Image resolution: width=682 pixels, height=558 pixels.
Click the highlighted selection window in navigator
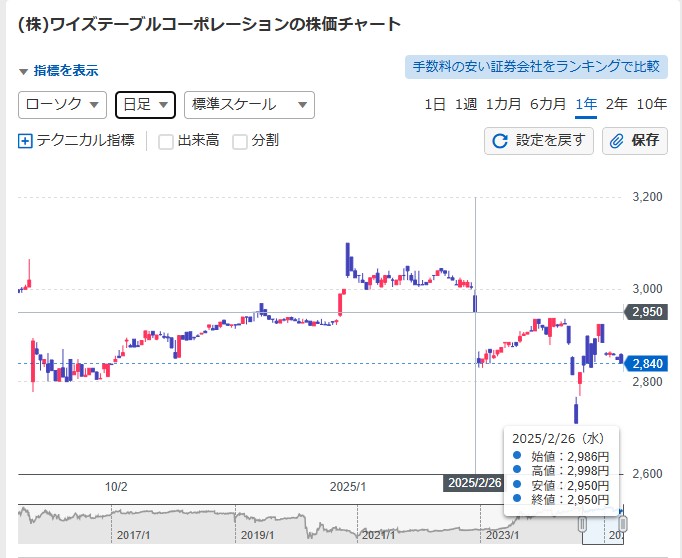(603, 525)
